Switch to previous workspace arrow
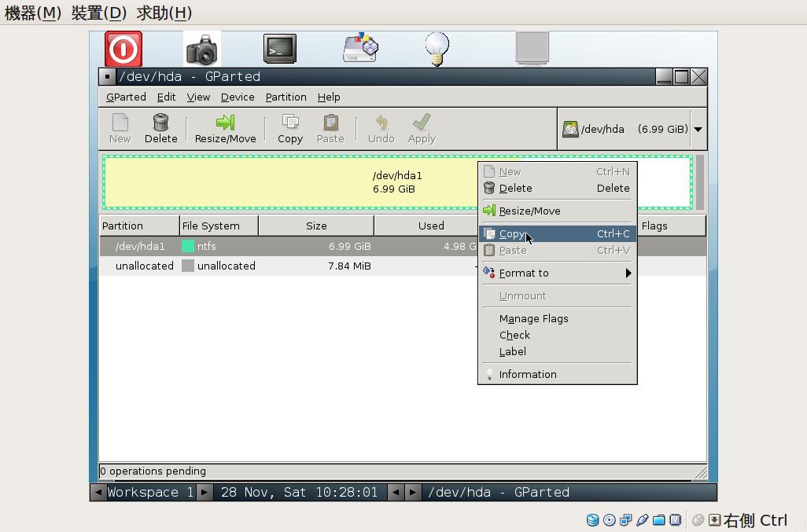807x532 pixels. (x=98, y=493)
